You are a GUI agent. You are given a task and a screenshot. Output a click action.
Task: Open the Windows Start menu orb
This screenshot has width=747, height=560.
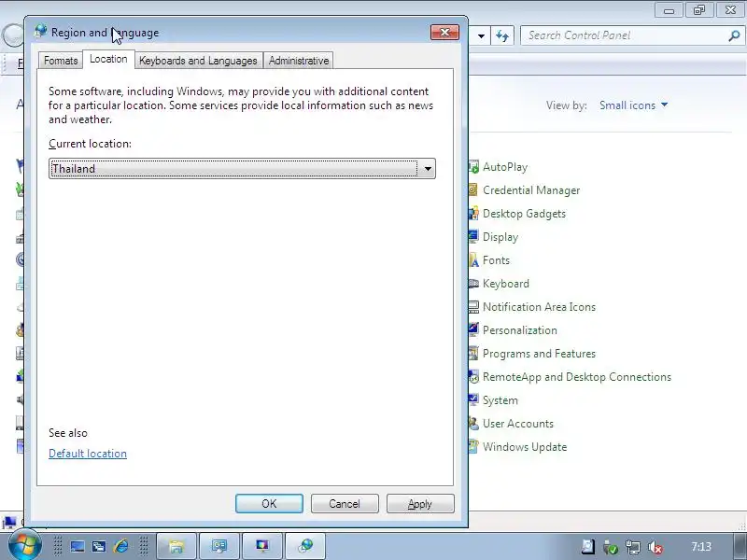coord(24,545)
